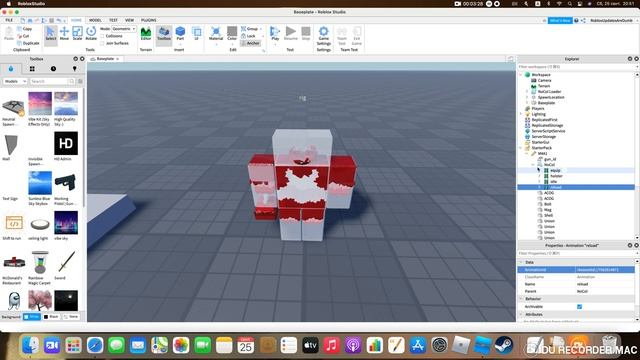640x360 pixels.
Task: Expand the Lighting node
Action: point(521,114)
